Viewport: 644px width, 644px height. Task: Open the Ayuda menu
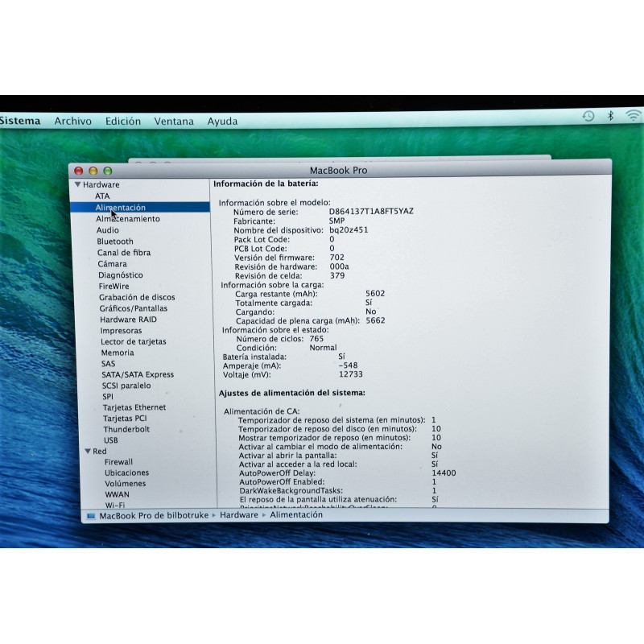tap(222, 122)
